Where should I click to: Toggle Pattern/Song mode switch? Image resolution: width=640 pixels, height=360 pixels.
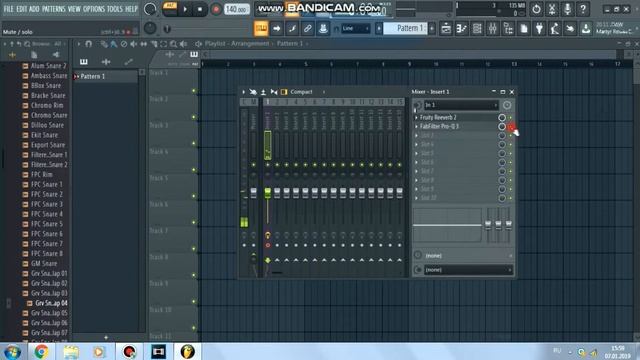coord(170,9)
